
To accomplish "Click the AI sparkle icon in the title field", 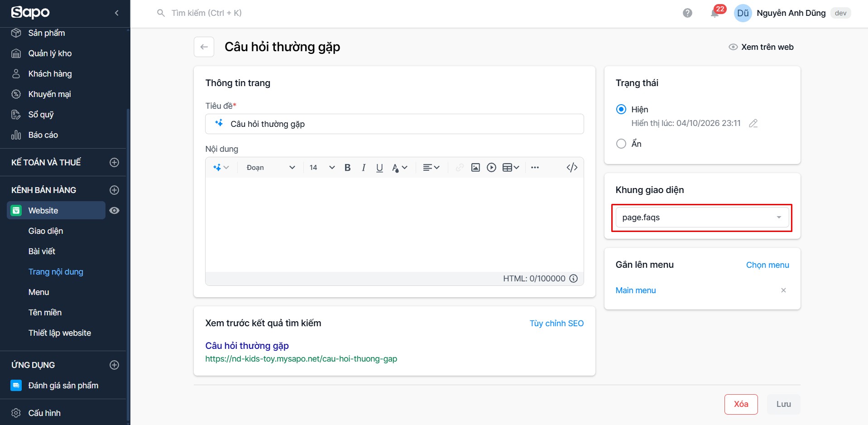I will point(219,123).
